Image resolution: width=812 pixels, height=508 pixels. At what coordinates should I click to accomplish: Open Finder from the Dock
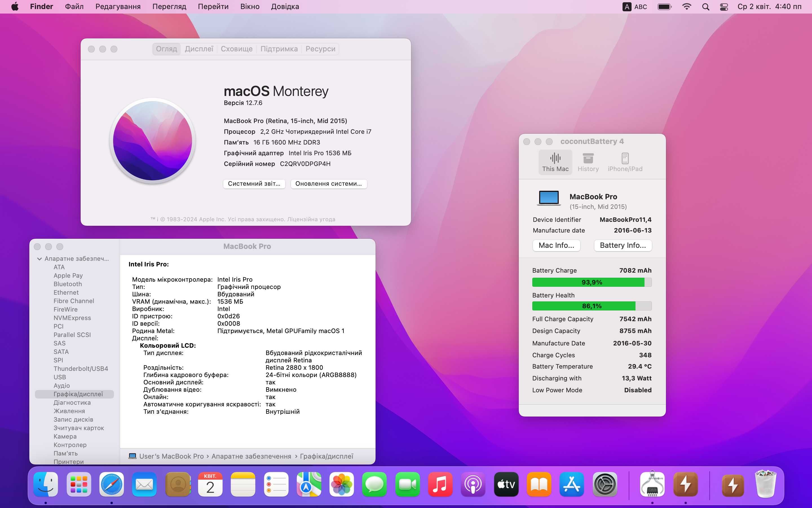46,484
